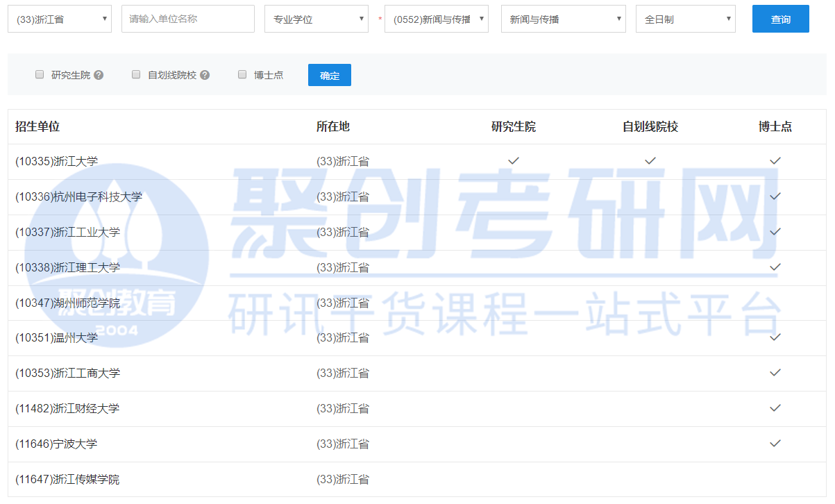Screen dimensions: 835x504
Task: Click 浙江财经大学's 博士点 checkmark
Action: (775, 408)
